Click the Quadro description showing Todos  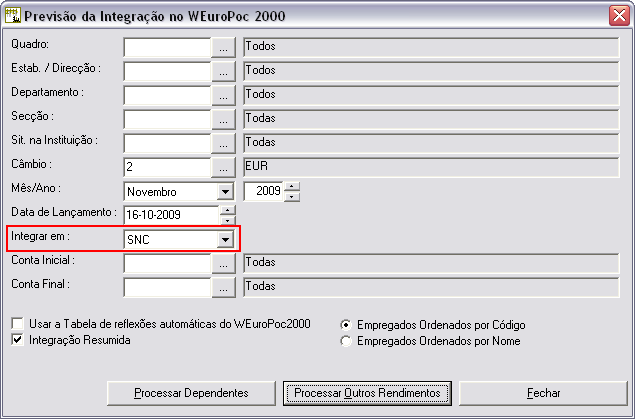431,47
